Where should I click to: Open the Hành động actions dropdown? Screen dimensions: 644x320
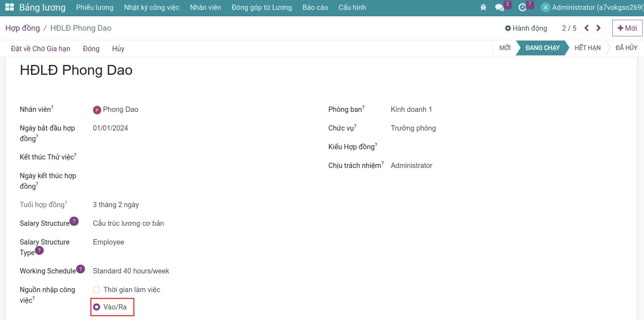tap(526, 28)
